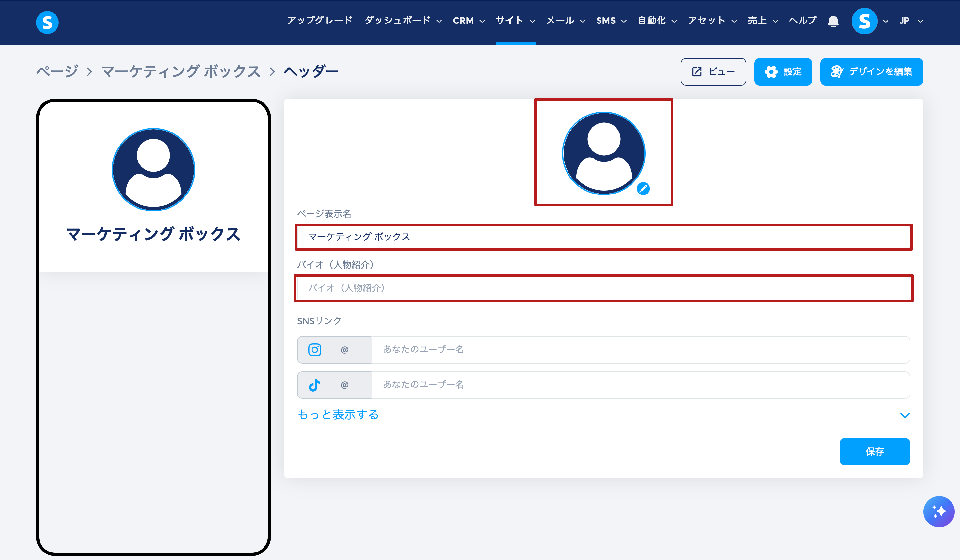Open the notifications bell
The image size is (960, 560).
(x=833, y=21)
